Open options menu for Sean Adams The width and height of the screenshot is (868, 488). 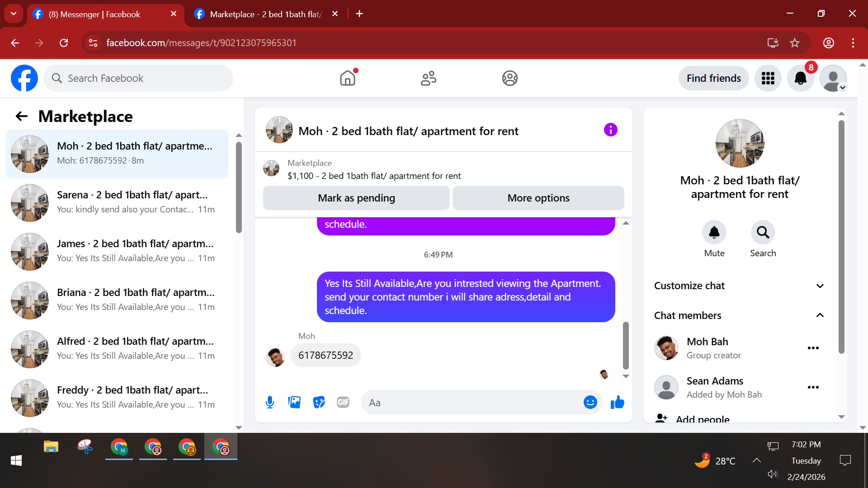pos(813,387)
